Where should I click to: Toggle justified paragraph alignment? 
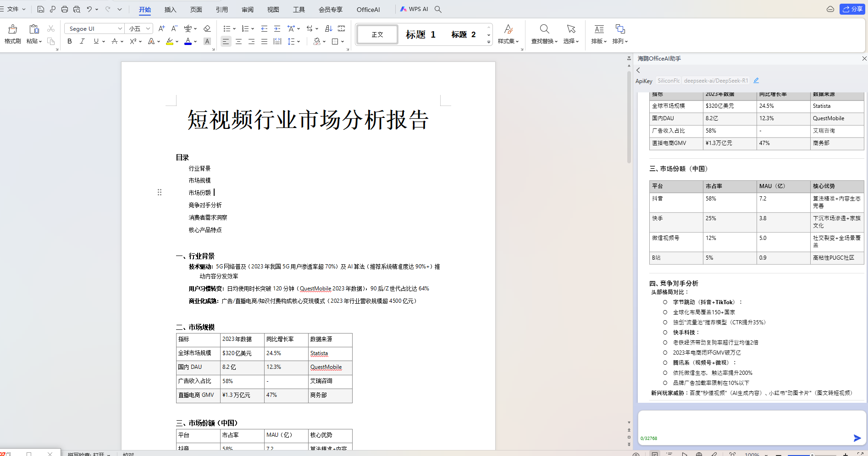click(x=264, y=41)
